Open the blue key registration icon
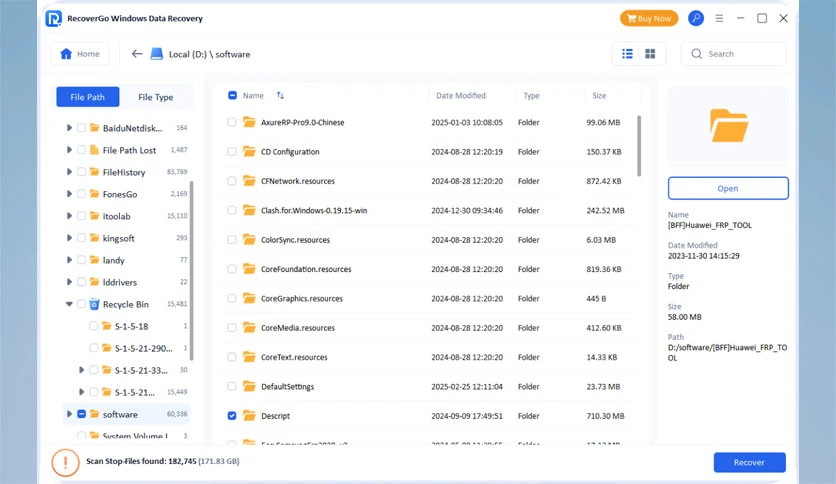836x484 pixels. [x=696, y=18]
